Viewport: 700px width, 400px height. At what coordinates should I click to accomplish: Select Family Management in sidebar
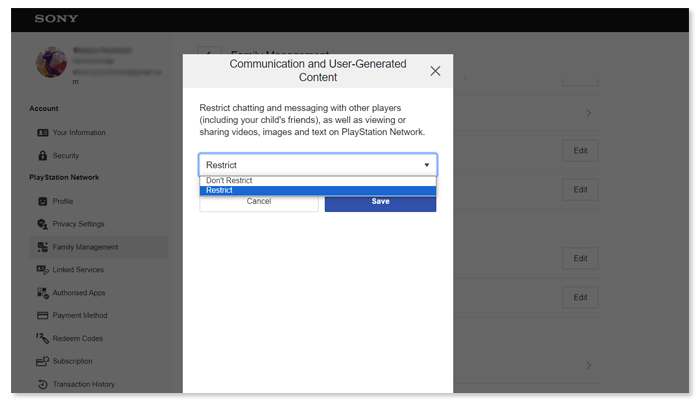tap(99, 247)
